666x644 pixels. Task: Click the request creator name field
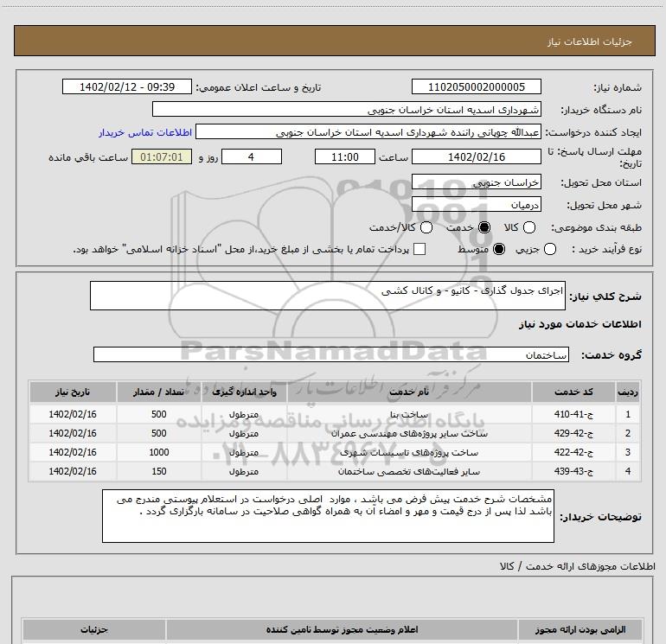pyautogui.click(x=368, y=132)
